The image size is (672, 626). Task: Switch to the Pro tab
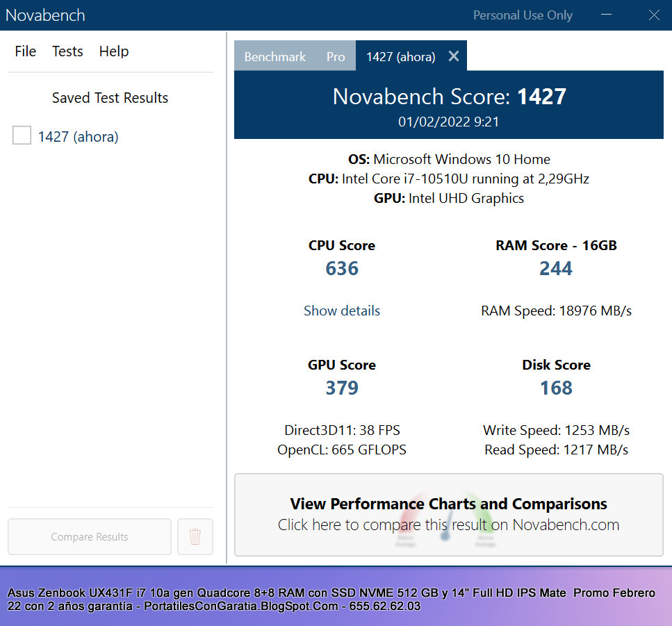click(336, 56)
